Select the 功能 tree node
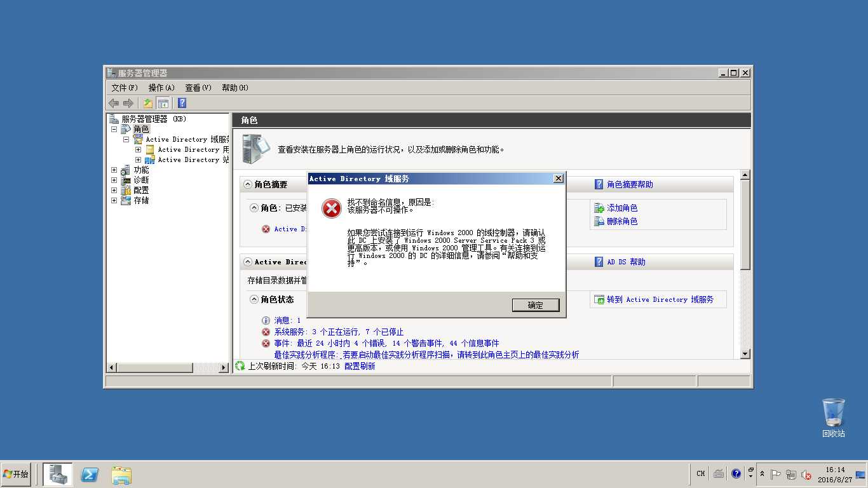868x488 pixels. (x=141, y=170)
